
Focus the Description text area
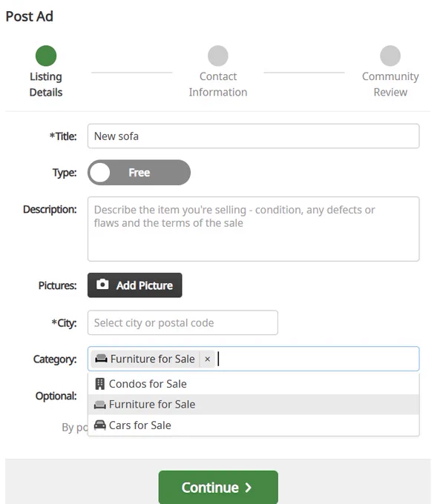click(x=253, y=229)
